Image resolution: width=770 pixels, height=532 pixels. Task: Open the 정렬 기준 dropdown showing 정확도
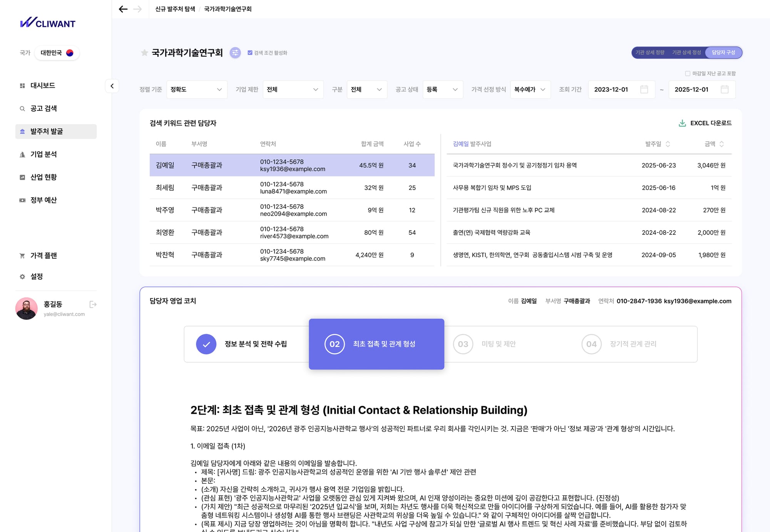(197, 89)
